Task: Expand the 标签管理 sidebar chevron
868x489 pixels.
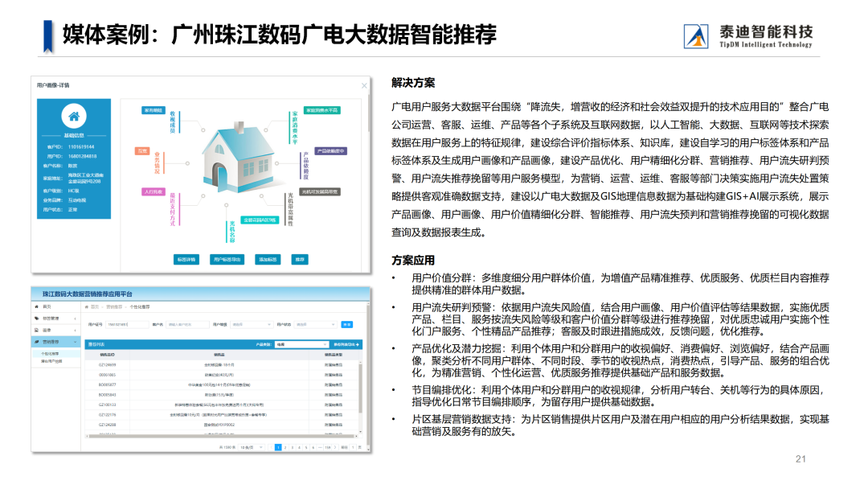Action: [x=75, y=318]
